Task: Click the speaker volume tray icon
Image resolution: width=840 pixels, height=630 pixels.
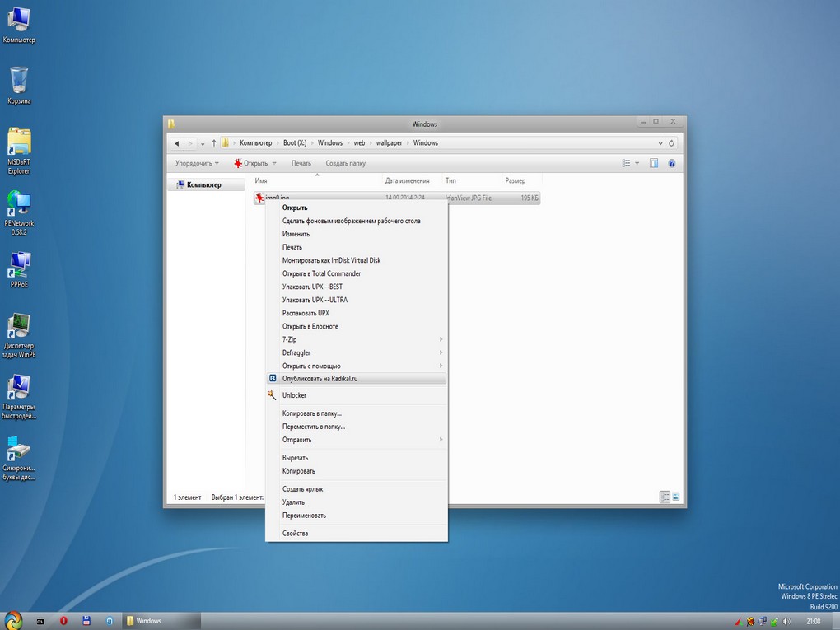Action: click(x=786, y=622)
